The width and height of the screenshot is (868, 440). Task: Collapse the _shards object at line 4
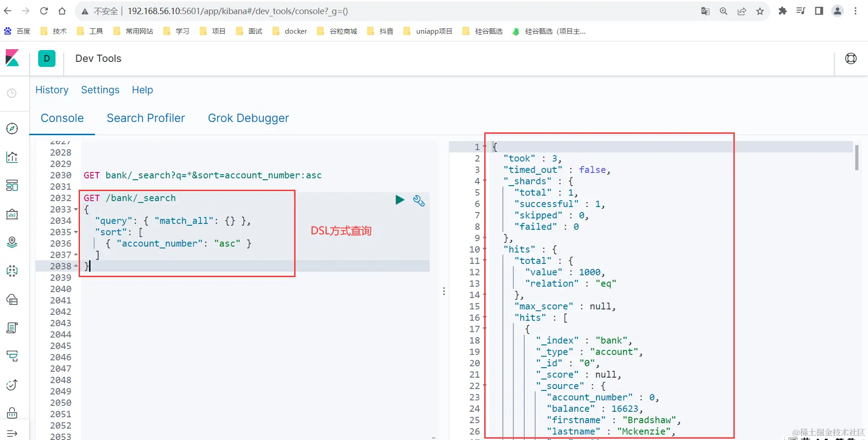click(484, 181)
